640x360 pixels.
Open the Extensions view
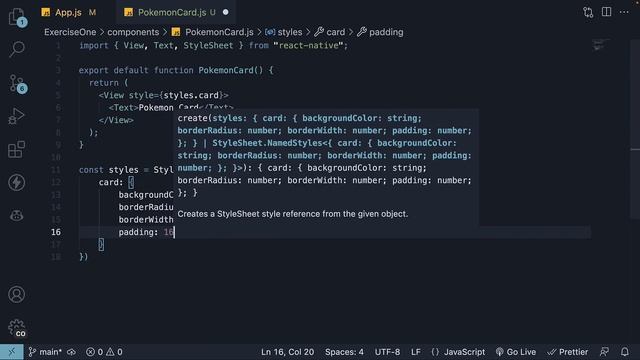point(16,149)
